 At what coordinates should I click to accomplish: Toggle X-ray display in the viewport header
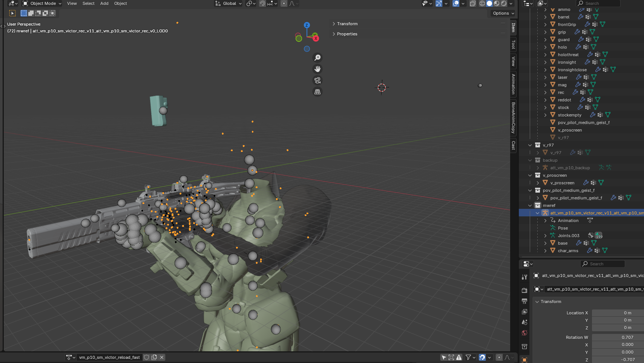pos(472,3)
